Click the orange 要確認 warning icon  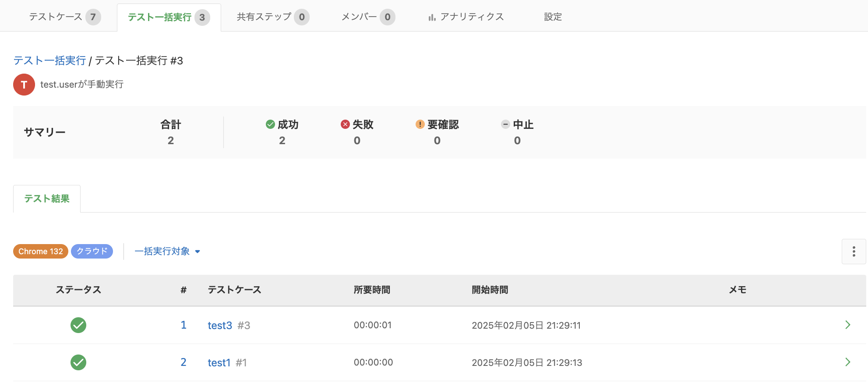[x=420, y=124]
